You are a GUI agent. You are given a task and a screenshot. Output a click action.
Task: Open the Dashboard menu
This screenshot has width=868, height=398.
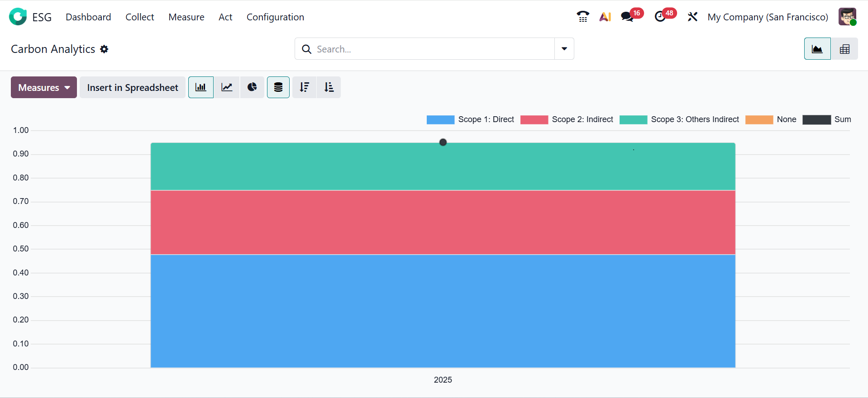(88, 17)
